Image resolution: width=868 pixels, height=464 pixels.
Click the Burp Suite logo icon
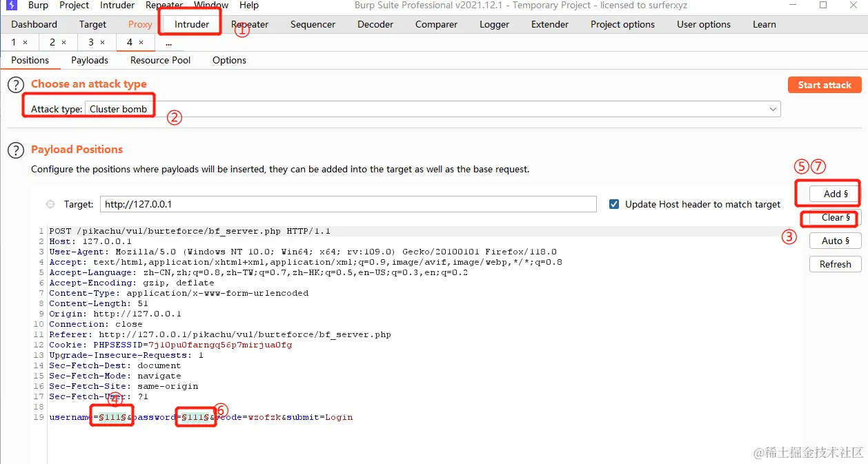(12, 5)
